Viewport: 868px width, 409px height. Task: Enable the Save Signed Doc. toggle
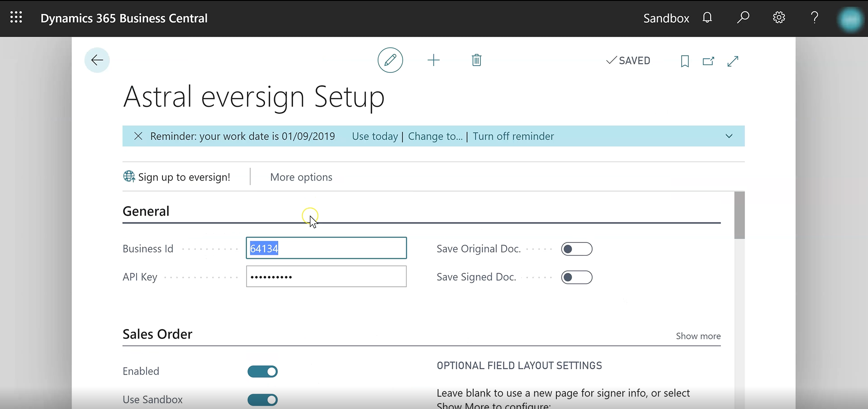(x=576, y=277)
